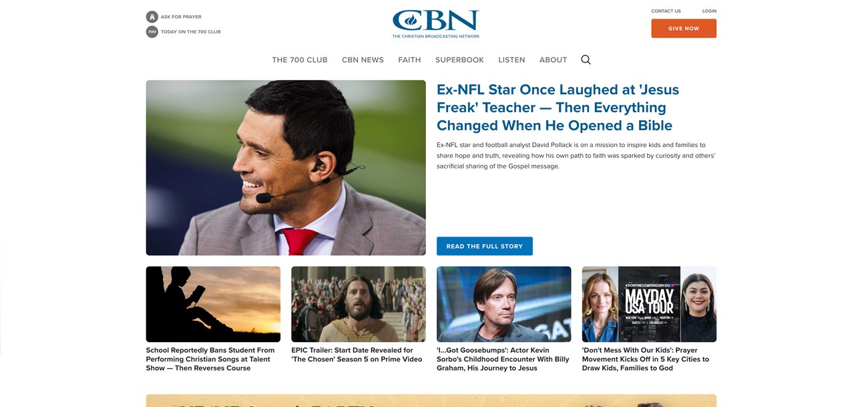The height and width of the screenshot is (407, 868).
Task: Click the CBN logo
Action: 436,24
